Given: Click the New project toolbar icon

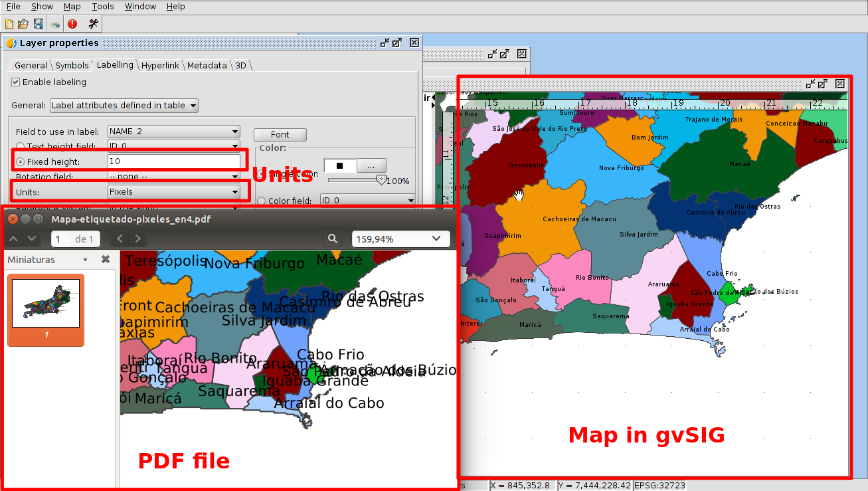Looking at the screenshot, I should click(9, 24).
